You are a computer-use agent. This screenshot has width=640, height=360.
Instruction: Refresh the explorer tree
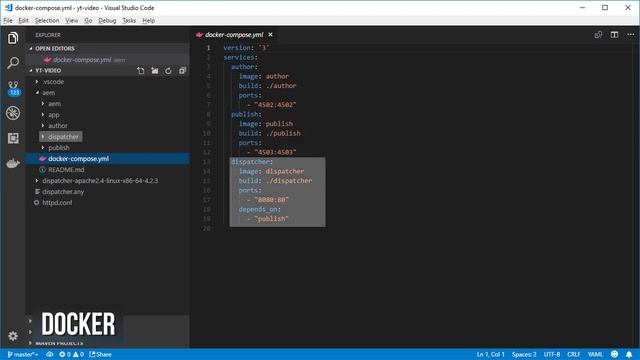(168, 71)
